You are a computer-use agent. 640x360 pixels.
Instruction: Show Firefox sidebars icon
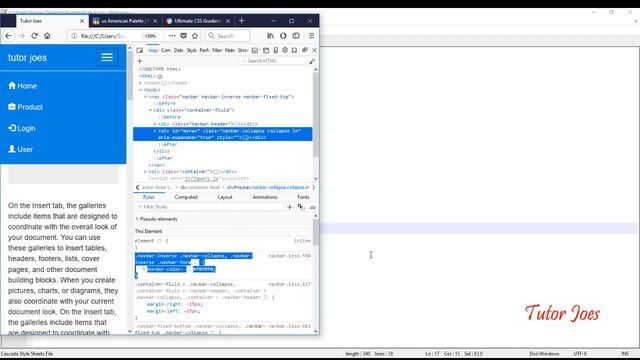296,36
